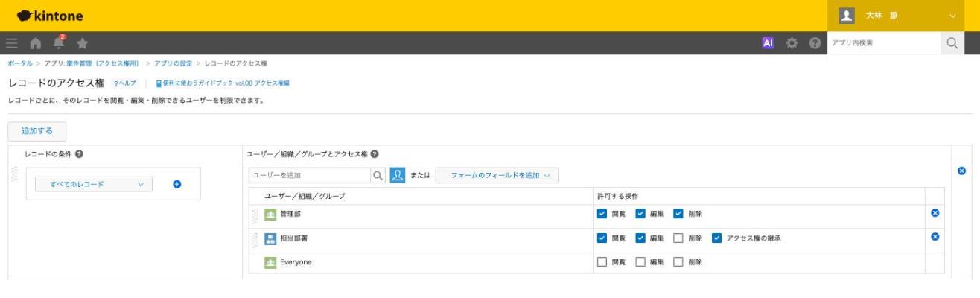
Task: Check 編集 for Everyone
Action: pyautogui.click(x=640, y=262)
